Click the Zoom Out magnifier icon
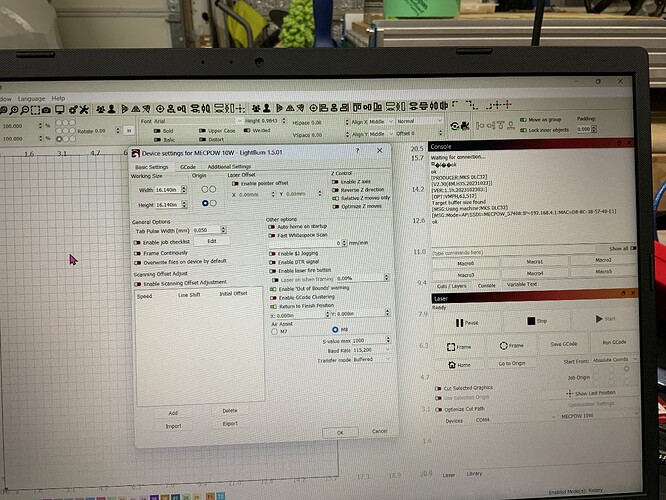 click(25, 110)
